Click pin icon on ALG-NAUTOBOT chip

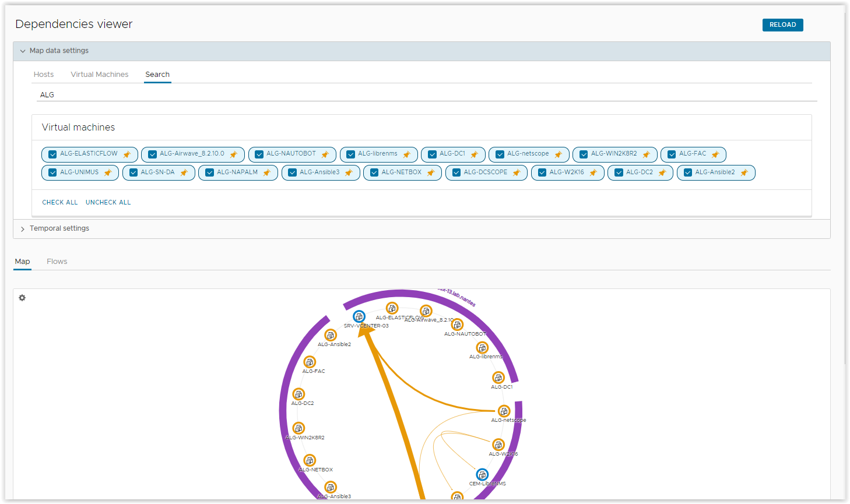325,154
